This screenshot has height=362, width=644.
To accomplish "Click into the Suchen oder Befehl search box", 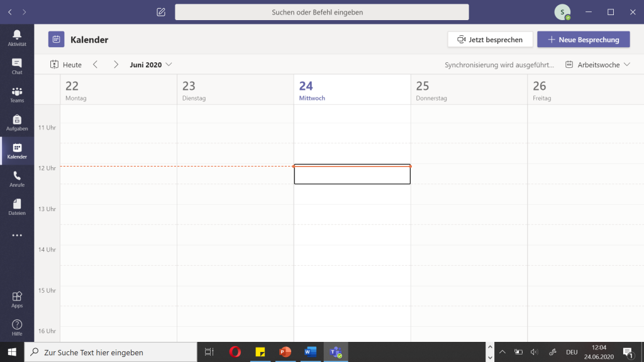I will click(321, 12).
